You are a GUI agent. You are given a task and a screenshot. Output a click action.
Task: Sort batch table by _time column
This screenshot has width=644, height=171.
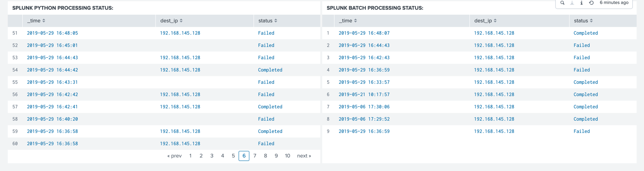[x=348, y=21]
